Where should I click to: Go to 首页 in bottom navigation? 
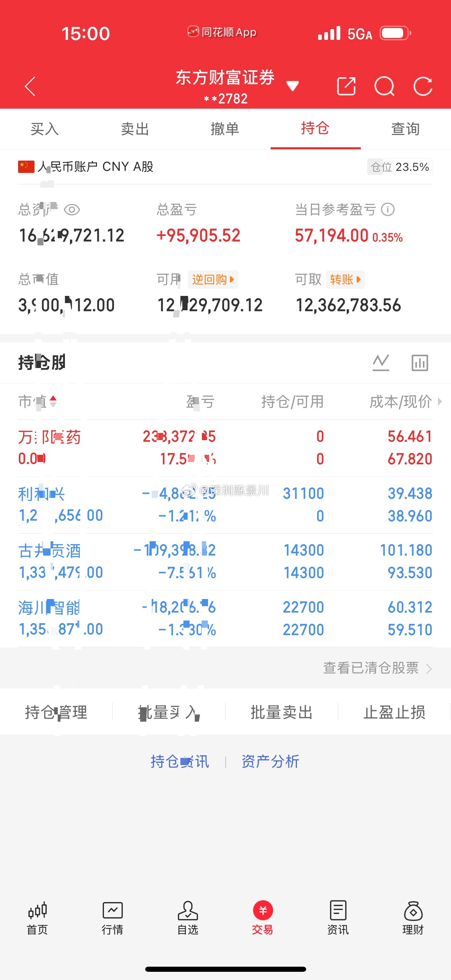coord(37,918)
